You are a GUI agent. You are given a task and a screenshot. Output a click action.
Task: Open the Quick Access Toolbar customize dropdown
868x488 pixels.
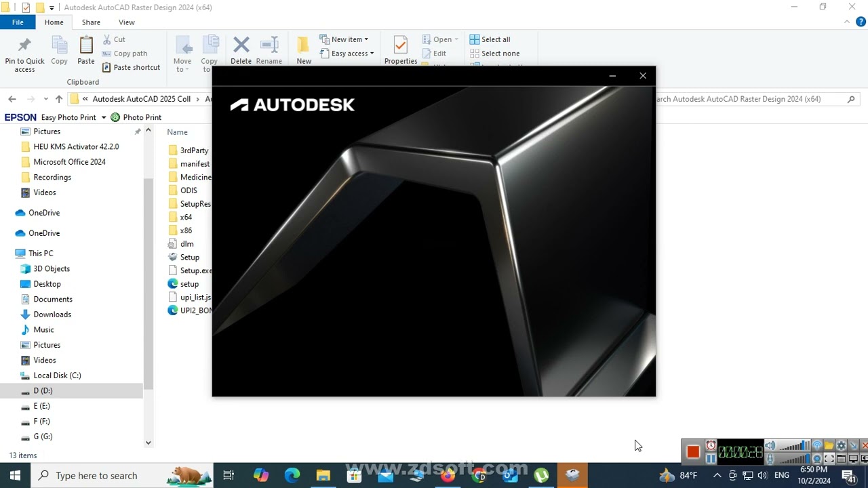[x=52, y=7]
